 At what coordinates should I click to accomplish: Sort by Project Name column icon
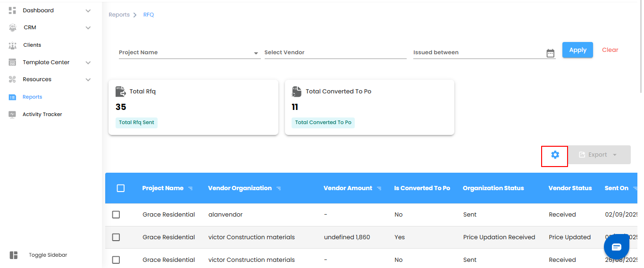pos(191,188)
